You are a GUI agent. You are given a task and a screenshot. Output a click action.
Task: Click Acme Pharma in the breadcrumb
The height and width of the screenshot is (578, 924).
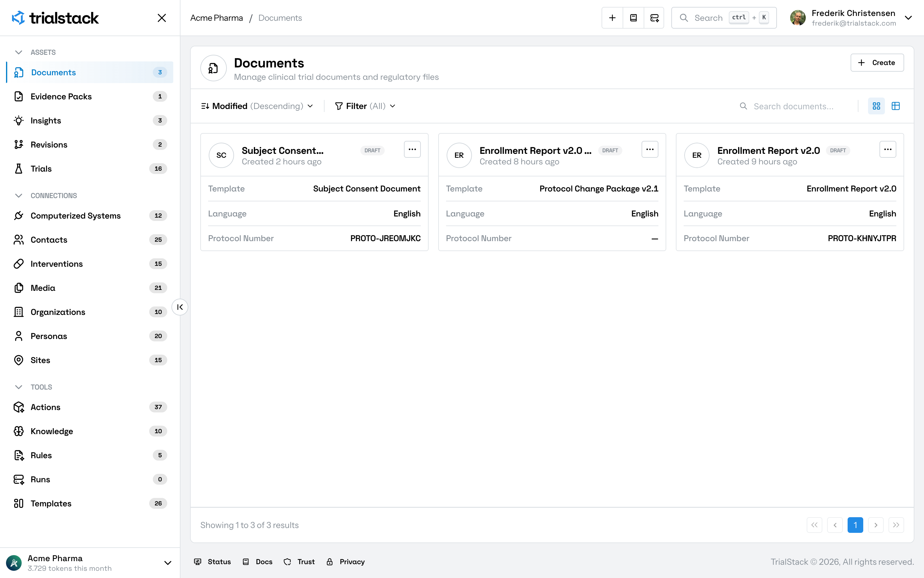tap(217, 18)
